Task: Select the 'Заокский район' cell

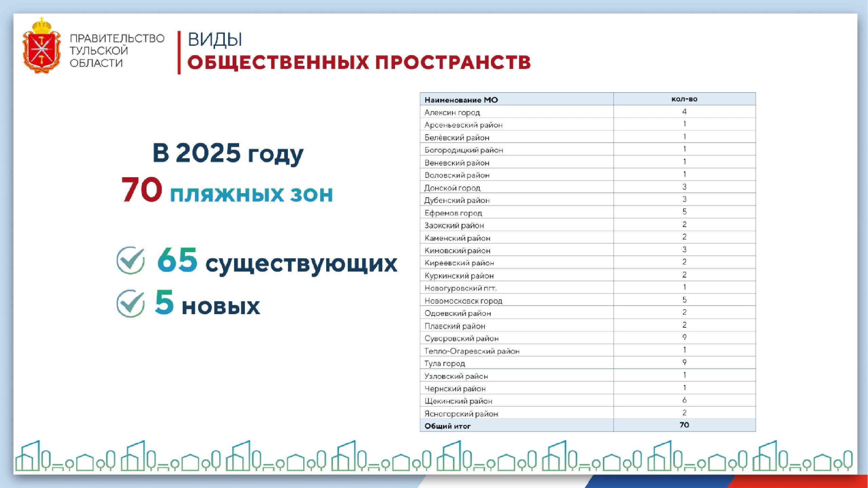Action: coord(517,225)
